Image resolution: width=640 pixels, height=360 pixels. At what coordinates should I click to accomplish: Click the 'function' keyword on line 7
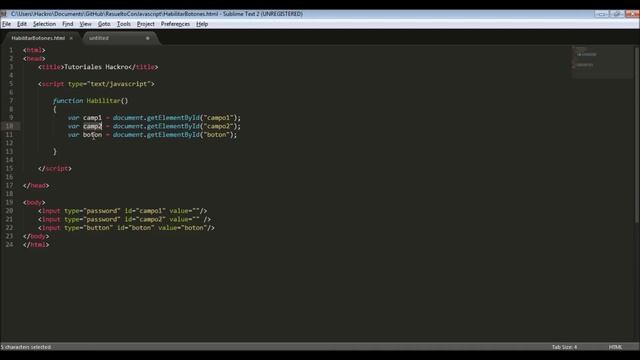coord(68,101)
